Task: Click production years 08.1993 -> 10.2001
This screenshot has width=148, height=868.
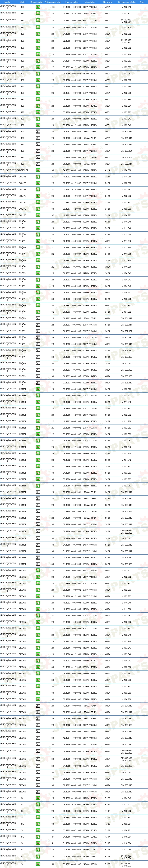Action: pos(72,798)
